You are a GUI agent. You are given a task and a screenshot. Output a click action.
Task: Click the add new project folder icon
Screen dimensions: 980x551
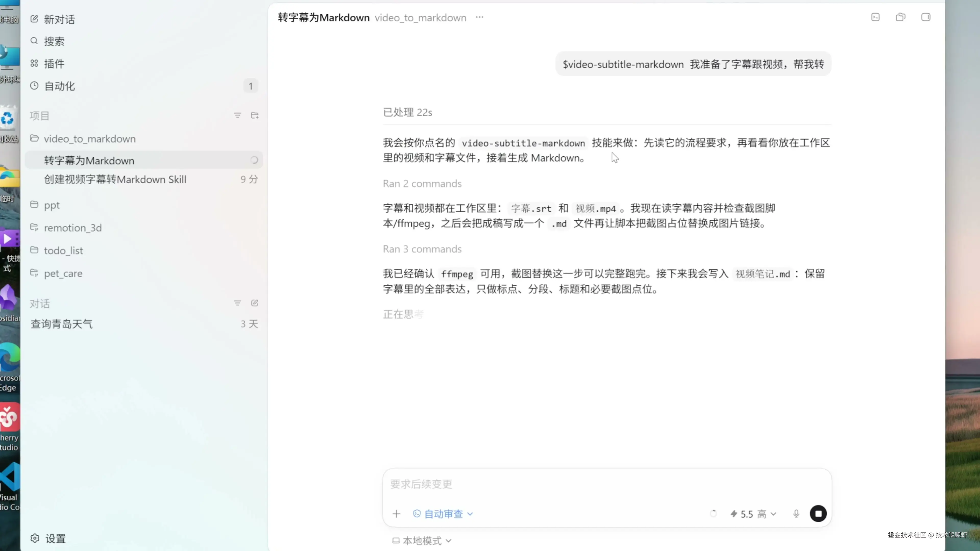(x=255, y=115)
